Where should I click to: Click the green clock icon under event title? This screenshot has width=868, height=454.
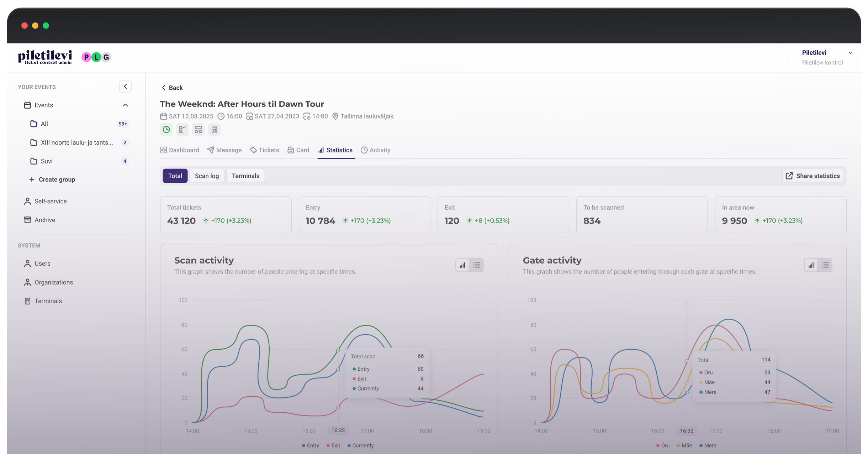pos(166,130)
